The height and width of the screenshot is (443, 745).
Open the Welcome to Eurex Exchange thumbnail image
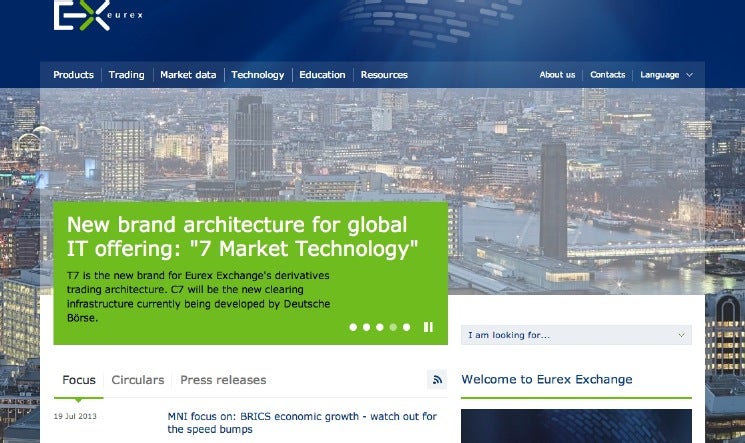tap(576, 426)
